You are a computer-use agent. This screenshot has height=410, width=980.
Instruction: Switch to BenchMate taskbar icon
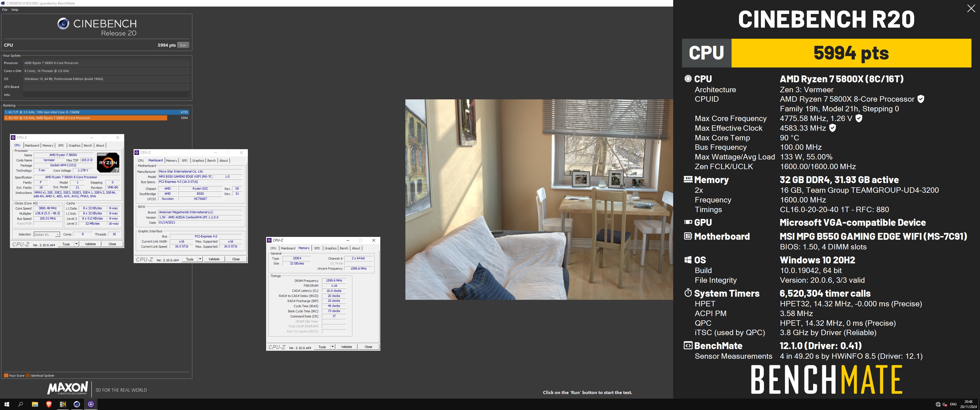click(63, 404)
